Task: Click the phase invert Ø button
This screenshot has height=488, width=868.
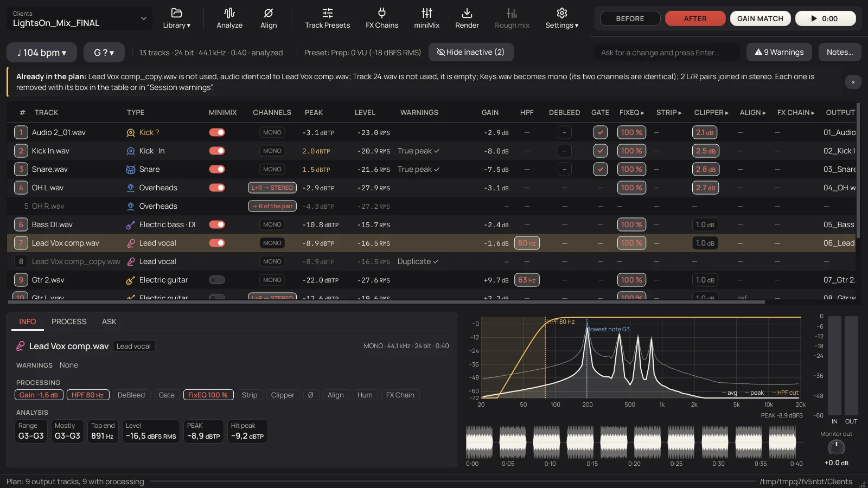Action: [310, 395]
